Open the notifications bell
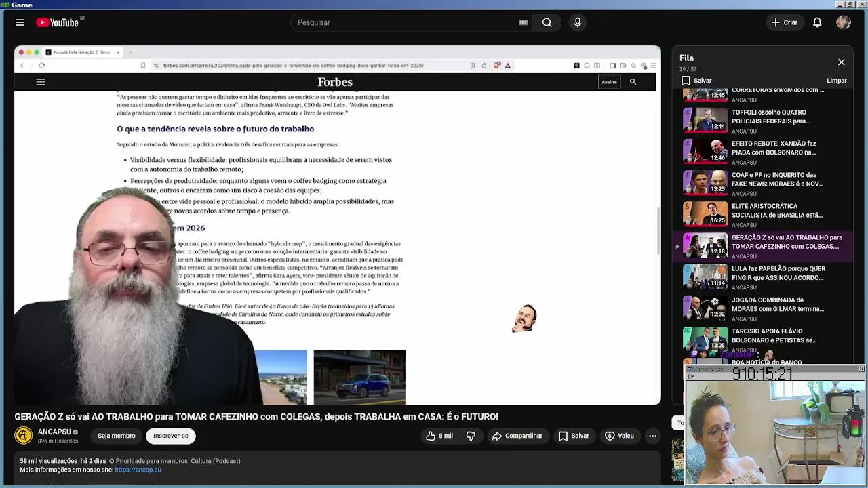868x488 pixels. 817,22
